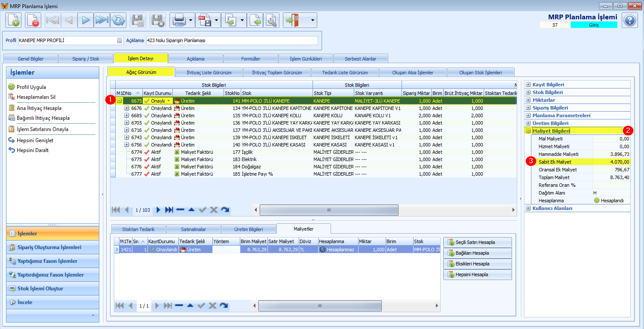Click the printer toolbar icon
The image size is (644, 329).
tap(178, 20)
